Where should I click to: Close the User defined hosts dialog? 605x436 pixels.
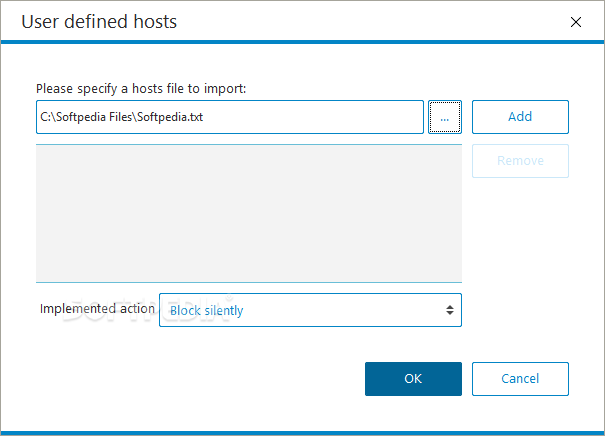click(x=576, y=22)
